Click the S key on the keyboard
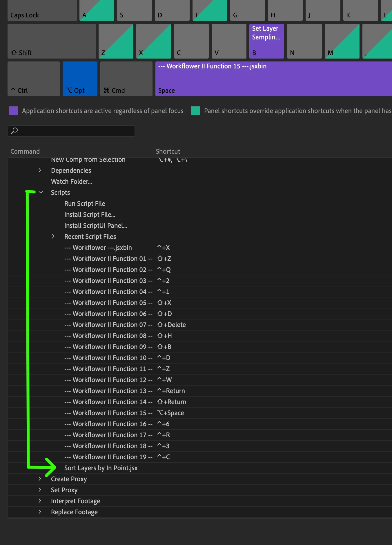Image resolution: width=392 pixels, height=545 pixels. click(x=135, y=10)
